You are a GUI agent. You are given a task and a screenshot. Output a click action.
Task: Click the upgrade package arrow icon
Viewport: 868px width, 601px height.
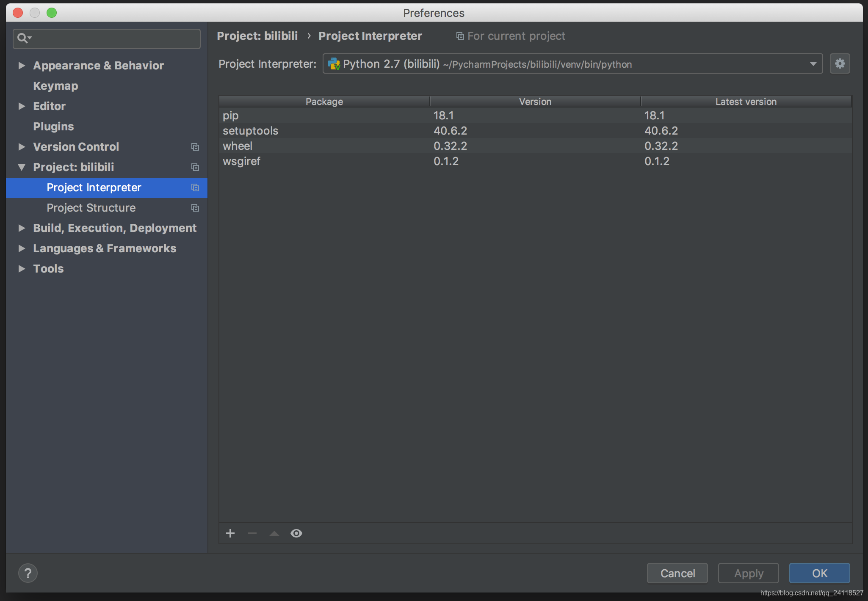coord(274,533)
